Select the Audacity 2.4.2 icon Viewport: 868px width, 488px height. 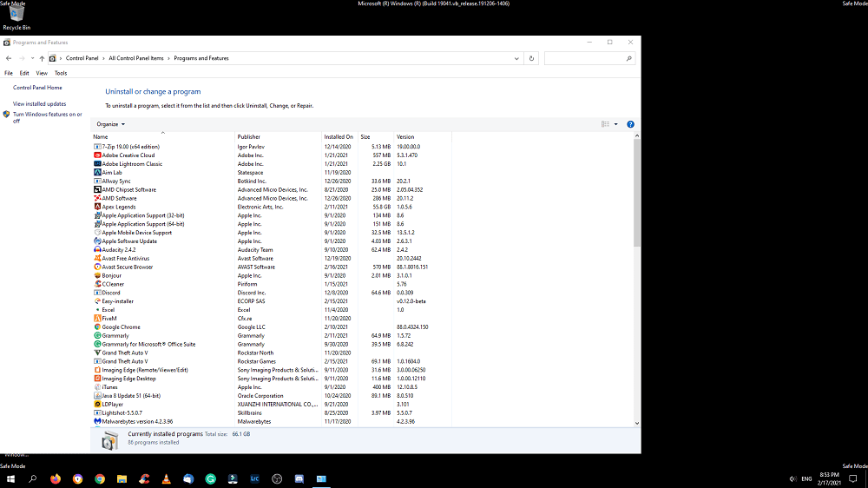97,250
